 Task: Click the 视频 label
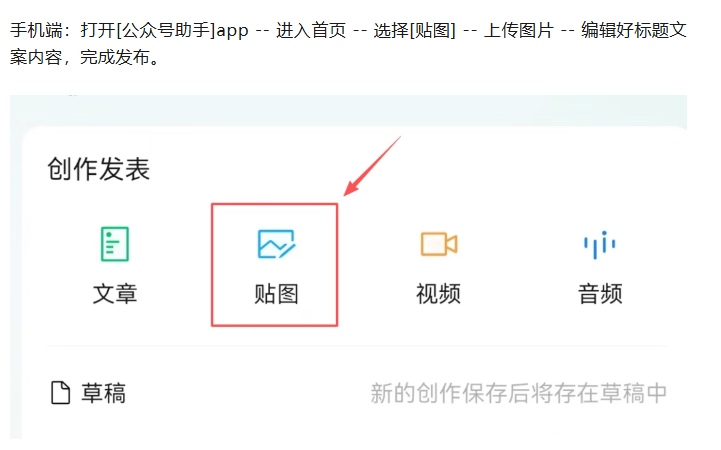(438, 294)
